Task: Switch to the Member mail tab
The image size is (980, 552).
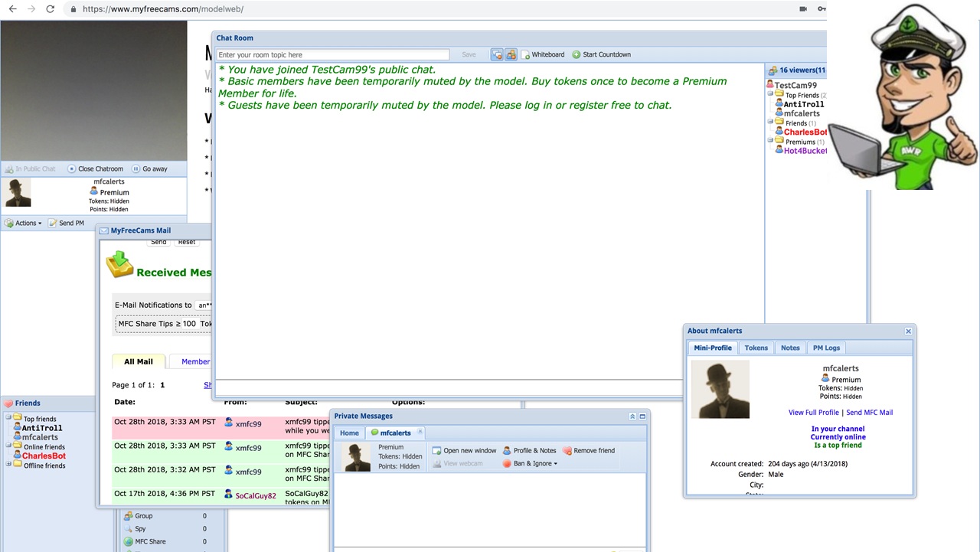Action: coord(195,361)
